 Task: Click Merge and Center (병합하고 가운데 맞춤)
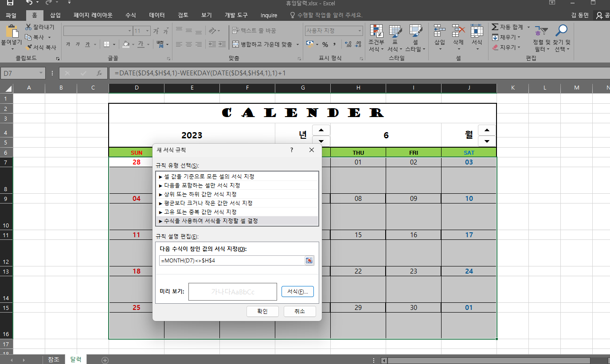coord(262,44)
